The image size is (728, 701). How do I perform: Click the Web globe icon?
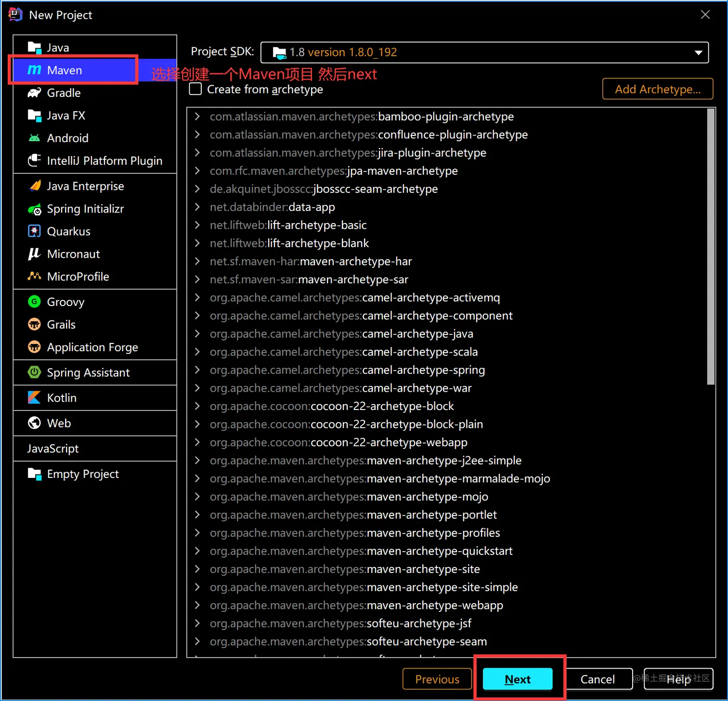click(34, 423)
